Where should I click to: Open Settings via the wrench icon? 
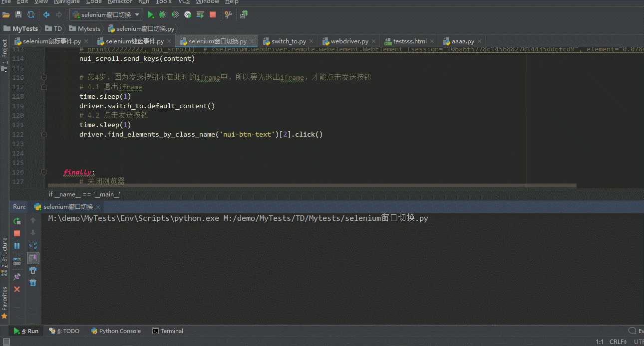228,15
